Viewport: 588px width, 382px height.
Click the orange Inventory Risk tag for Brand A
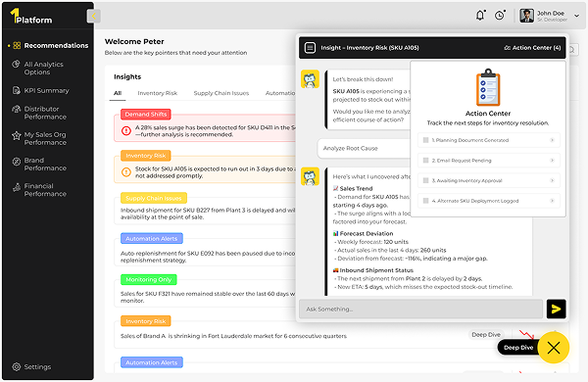pos(145,321)
